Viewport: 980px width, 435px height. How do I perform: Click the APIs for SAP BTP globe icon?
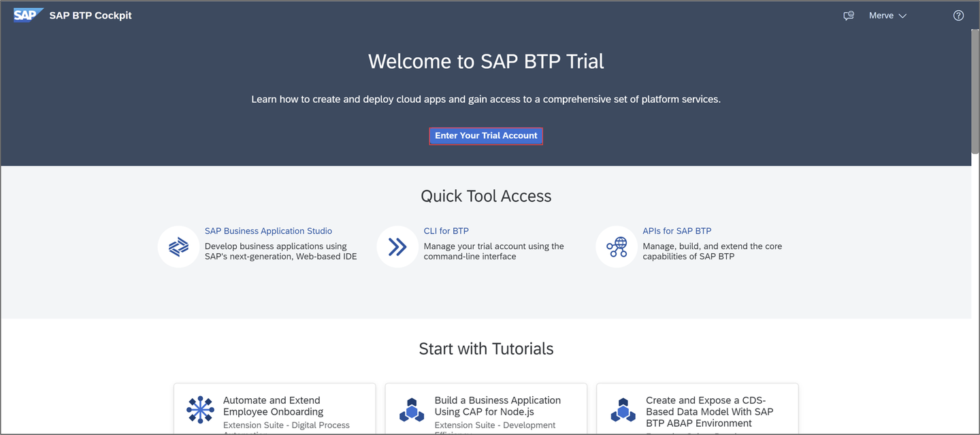coord(617,246)
